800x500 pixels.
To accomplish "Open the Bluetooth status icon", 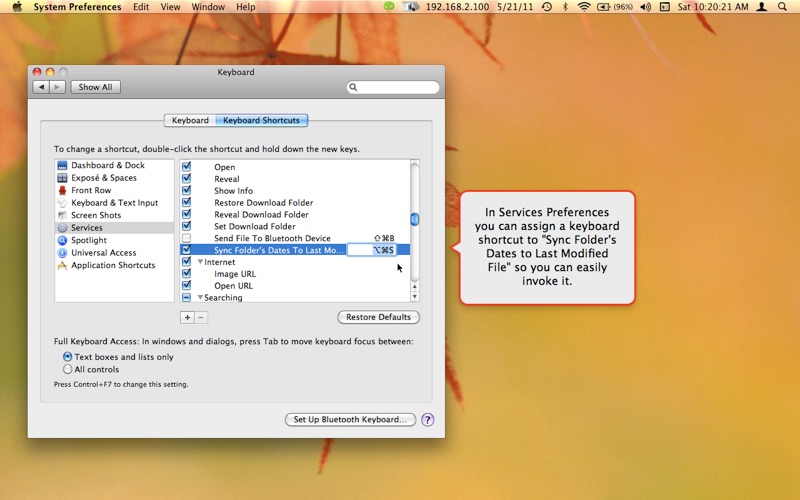I will tap(565, 7).
